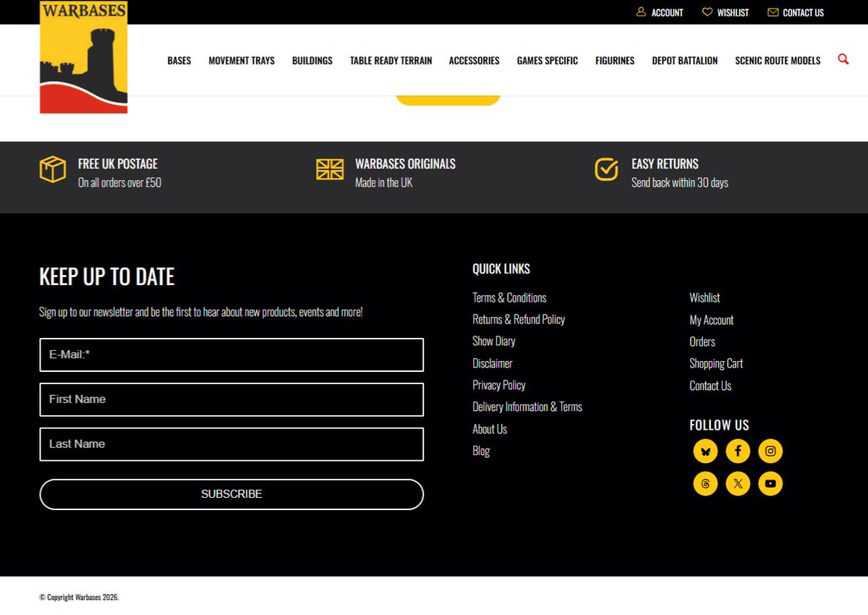Click the Free UK Postage box icon
This screenshot has width=868, height=615.
point(53,169)
